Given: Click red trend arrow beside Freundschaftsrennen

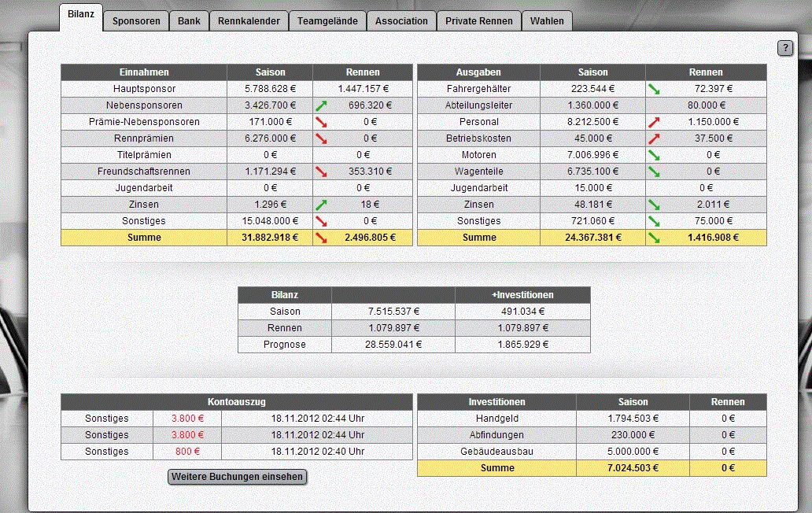Looking at the screenshot, I should click(321, 172).
